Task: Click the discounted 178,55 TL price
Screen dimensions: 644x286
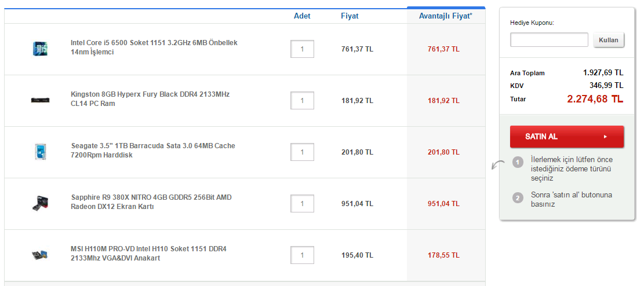Action: coord(443,255)
